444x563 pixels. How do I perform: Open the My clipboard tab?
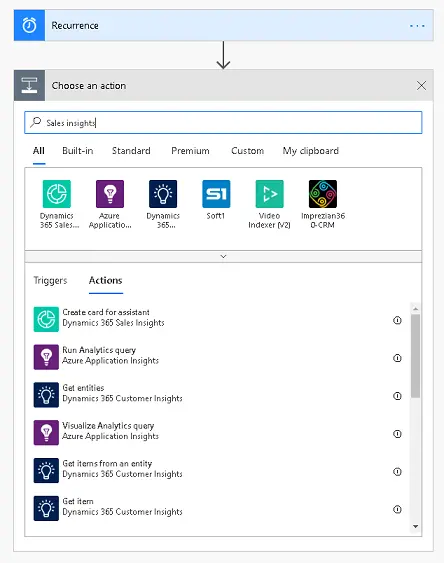[310, 151]
